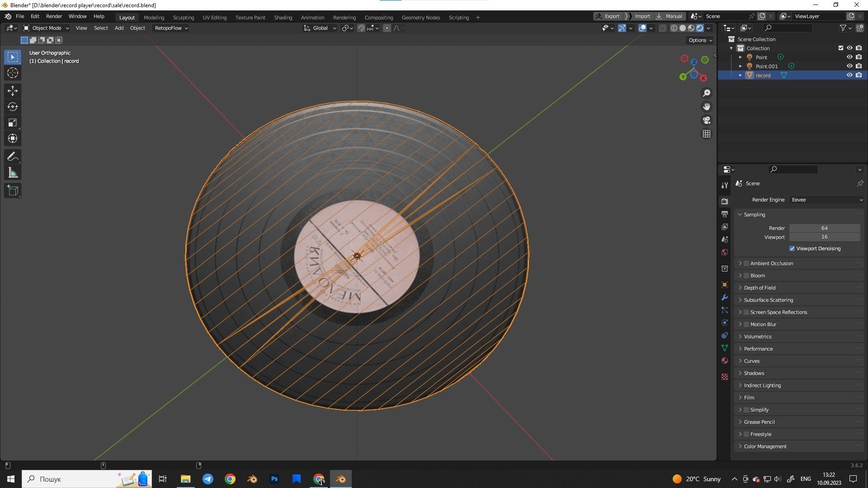The height and width of the screenshot is (488, 868).
Task: Open the Render menu
Action: pos(54,16)
